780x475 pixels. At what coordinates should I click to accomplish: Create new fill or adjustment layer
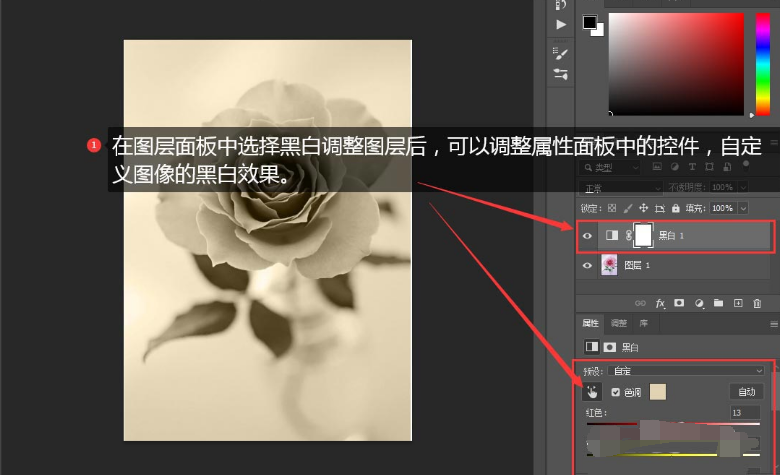coord(699,302)
